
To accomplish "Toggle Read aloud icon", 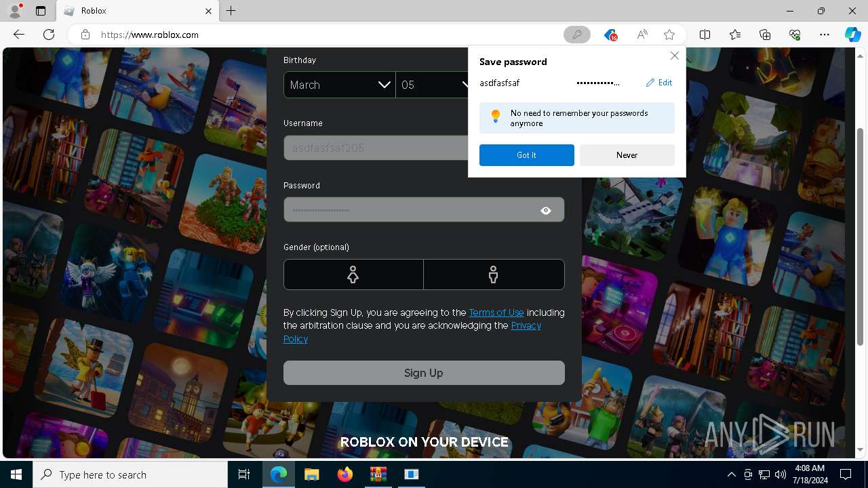I will tap(642, 35).
